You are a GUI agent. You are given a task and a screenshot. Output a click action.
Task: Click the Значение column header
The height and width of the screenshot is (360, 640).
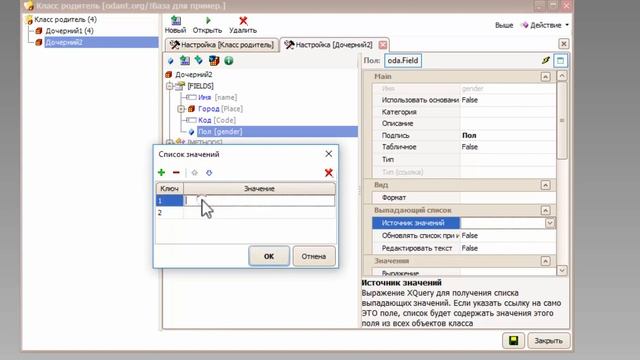[260, 189]
